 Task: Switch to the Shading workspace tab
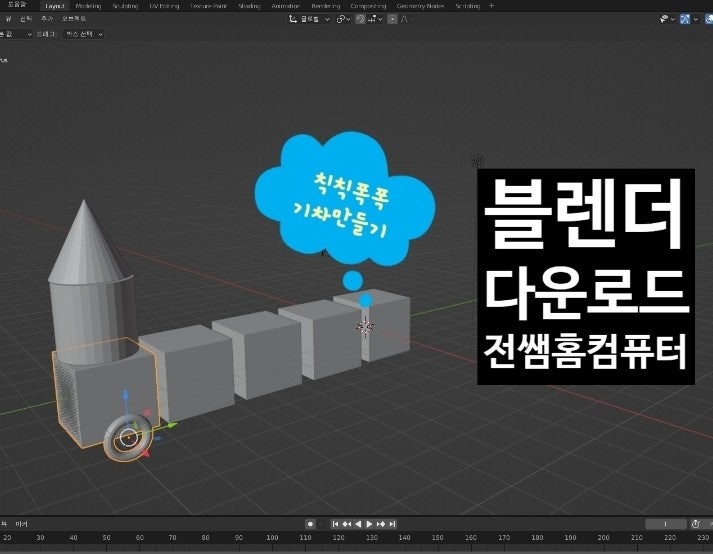pyautogui.click(x=249, y=6)
